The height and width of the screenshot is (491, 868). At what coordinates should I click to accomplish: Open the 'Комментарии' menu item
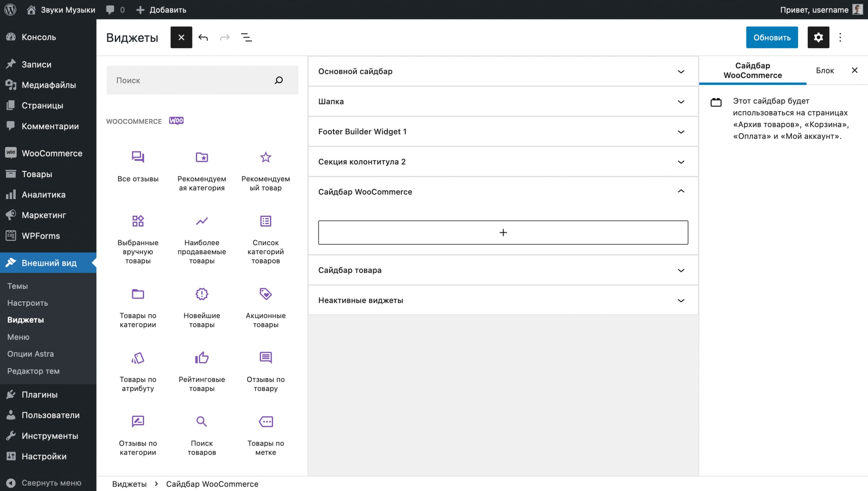pyautogui.click(x=48, y=126)
